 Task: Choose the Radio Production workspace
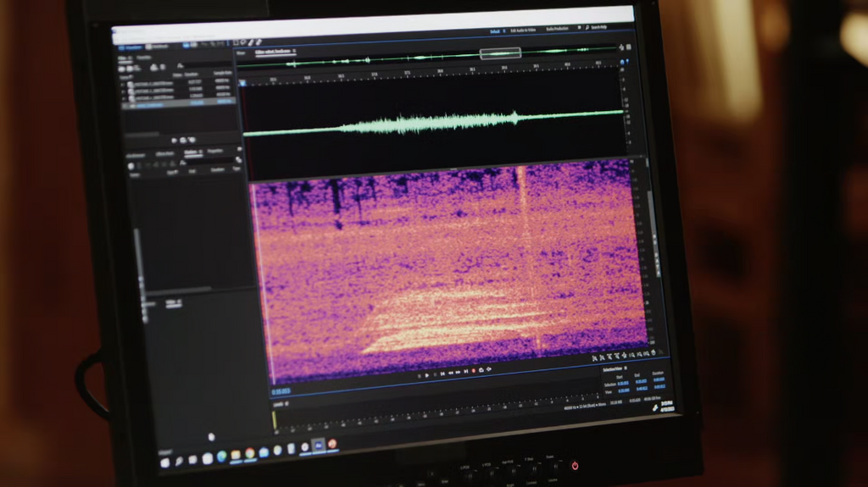558,29
